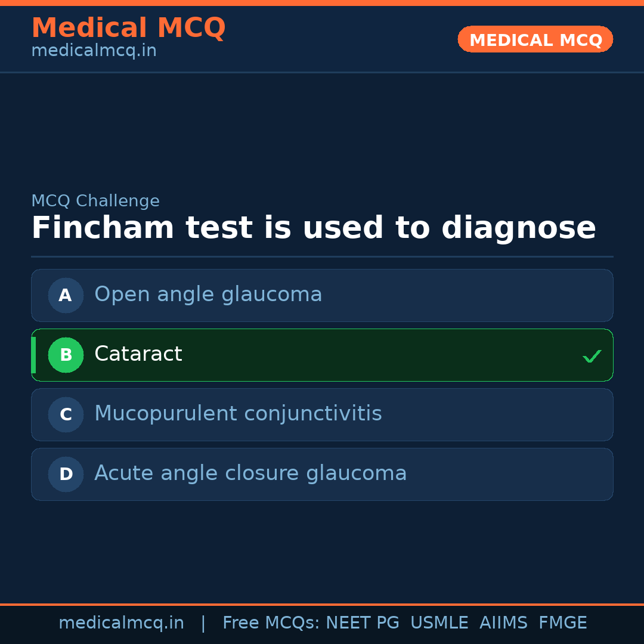Click the letter A circle icon
This screenshot has width=644, height=644.
click(x=66, y=295)
